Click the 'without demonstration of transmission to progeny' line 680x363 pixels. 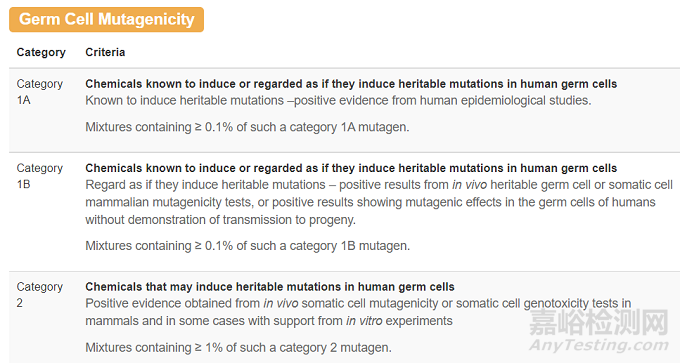point(220,220)
